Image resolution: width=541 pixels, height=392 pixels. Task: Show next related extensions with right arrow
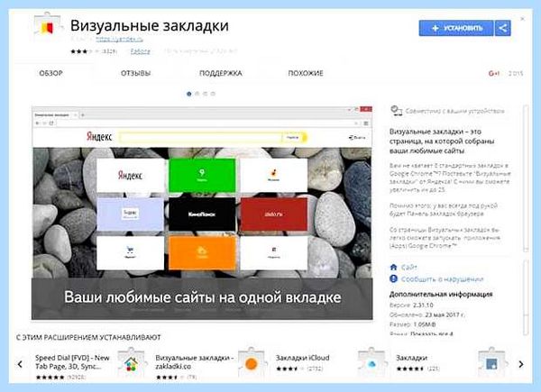pyautogui.click(x=521, y=364)
